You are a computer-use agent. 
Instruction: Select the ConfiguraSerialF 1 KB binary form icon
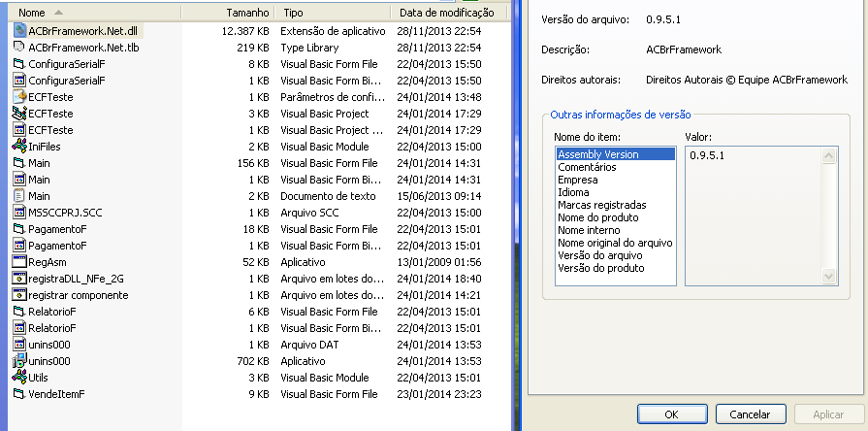(19, 81)
